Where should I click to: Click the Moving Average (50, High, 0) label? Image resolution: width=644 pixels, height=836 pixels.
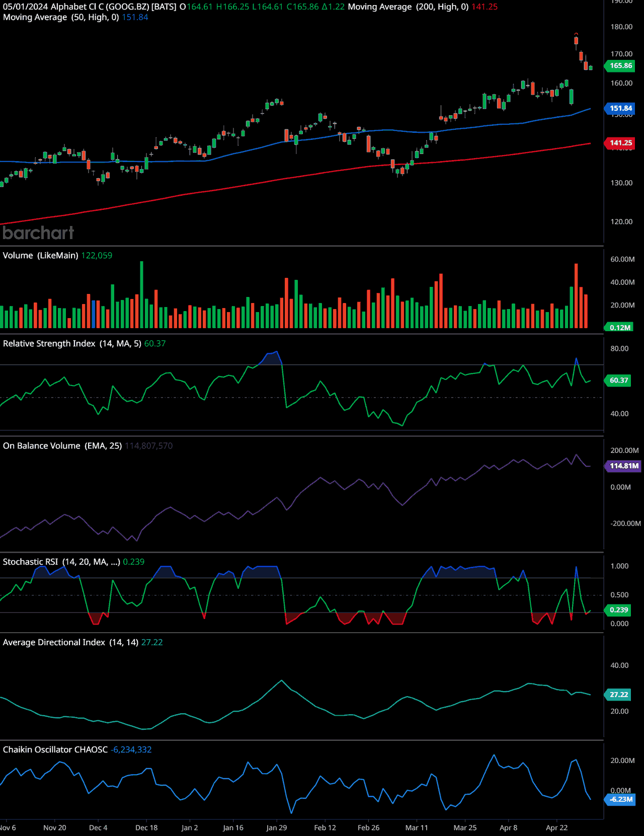click(x=61, y=17)
